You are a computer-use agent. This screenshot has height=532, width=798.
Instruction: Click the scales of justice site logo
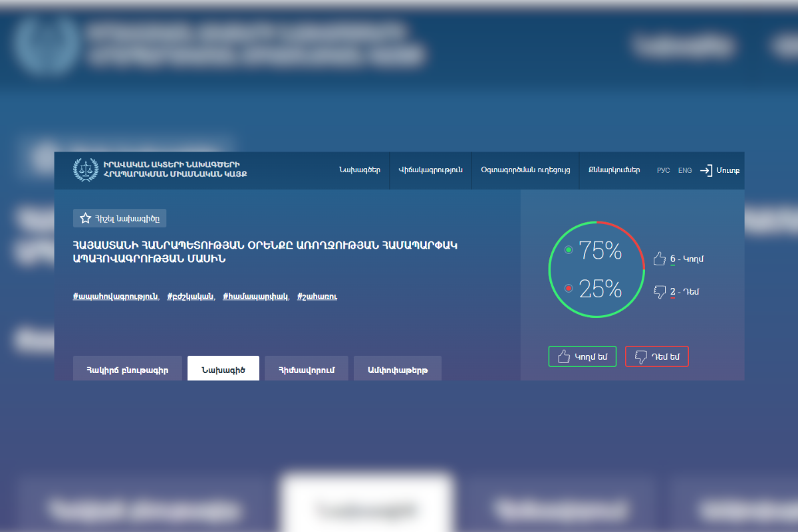click(x=85, y=170)
